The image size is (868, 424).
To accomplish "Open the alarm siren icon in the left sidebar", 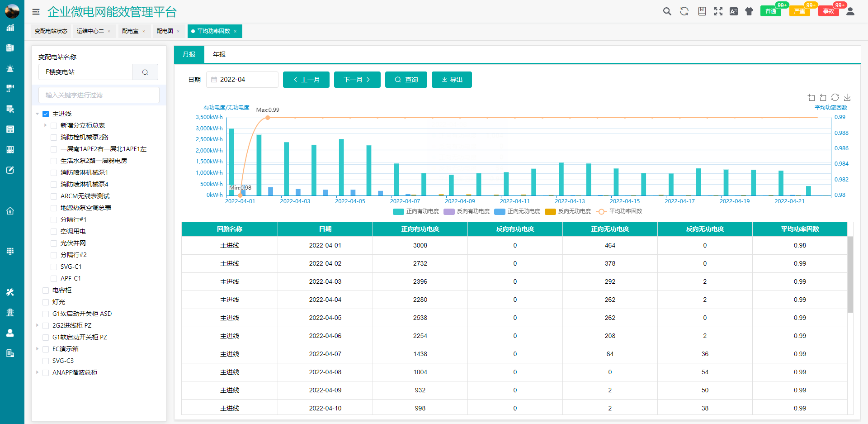I will (10, 68).
